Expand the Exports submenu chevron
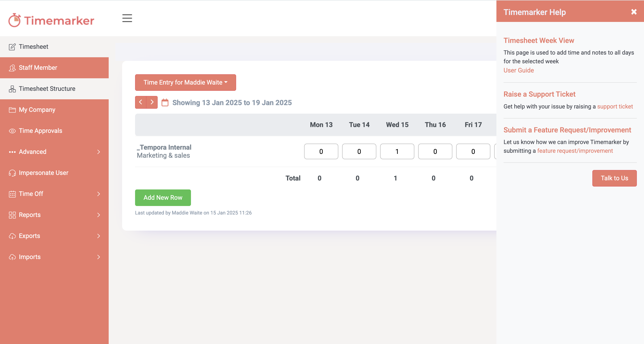Viewport: 644px width, 344px height. pyautogui.click(x=98, y=236)
